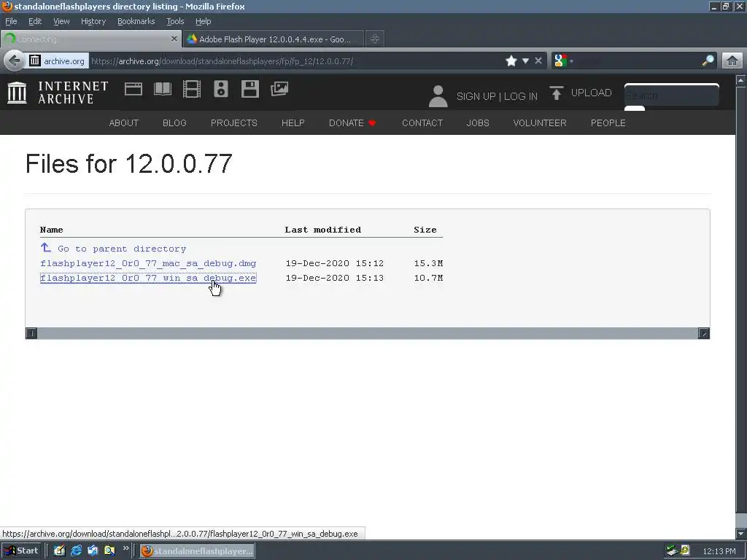Viewport: 747px width, 560px height.
Task: Open the Audio speaker icon
Action: pos(220,89)
